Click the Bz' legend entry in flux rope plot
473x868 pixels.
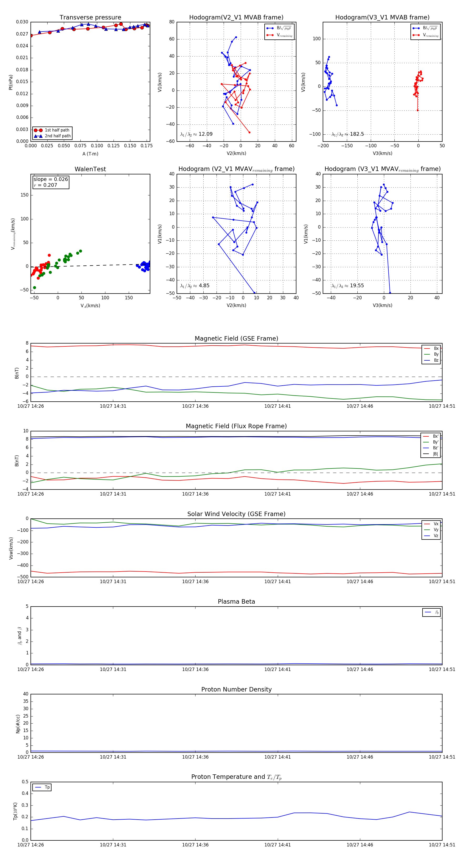point(431,448)
